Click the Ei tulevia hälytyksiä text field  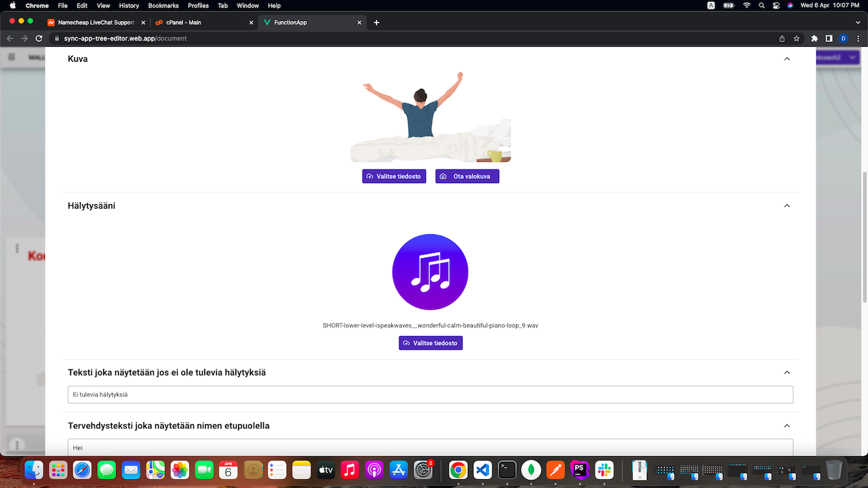pyautogui.click(x=430, y=394)
